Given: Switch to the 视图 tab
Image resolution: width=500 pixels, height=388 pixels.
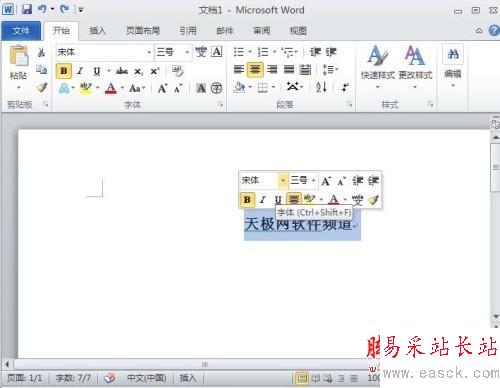Looking at the screenshot, I should tap(298, 31).
